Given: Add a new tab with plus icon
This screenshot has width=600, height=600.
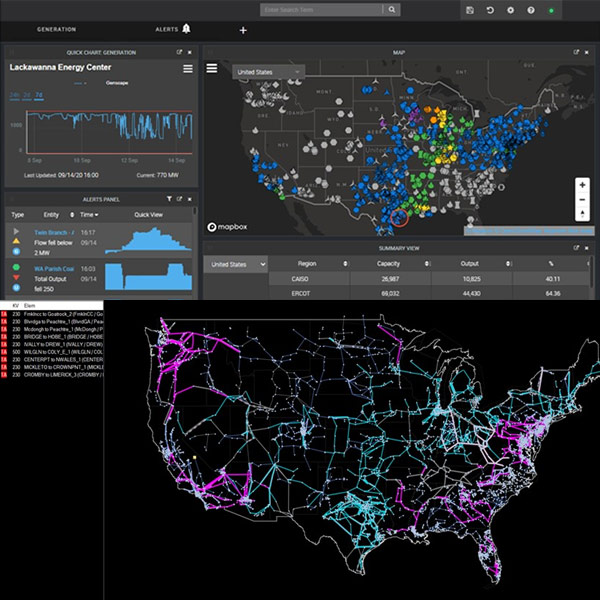Looking at the screenshot, I should point(243,30).
